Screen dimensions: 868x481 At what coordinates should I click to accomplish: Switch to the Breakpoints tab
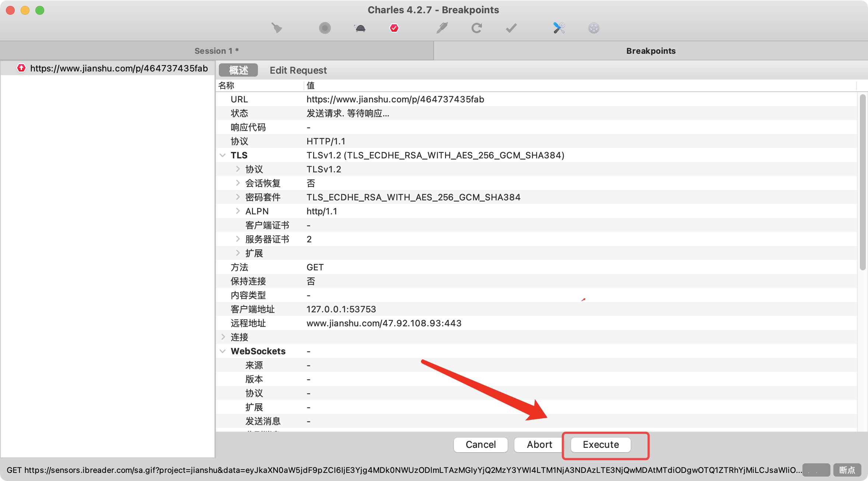(x=651, y=51)
